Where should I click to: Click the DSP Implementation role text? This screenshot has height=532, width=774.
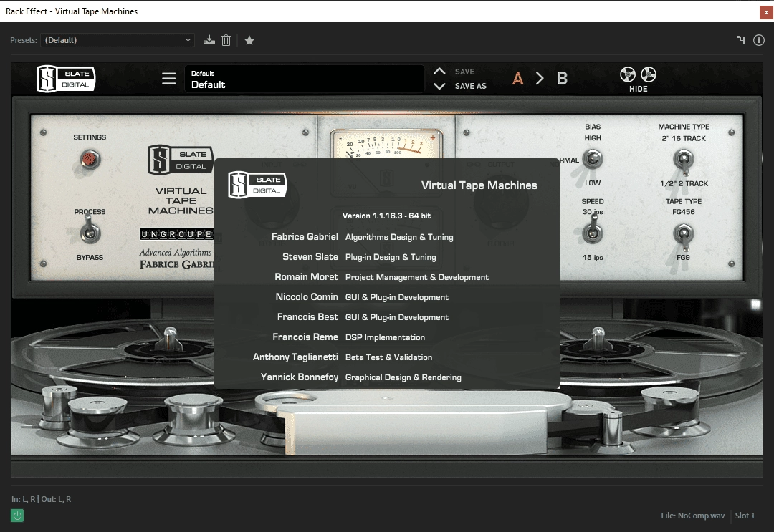(385, 337)
